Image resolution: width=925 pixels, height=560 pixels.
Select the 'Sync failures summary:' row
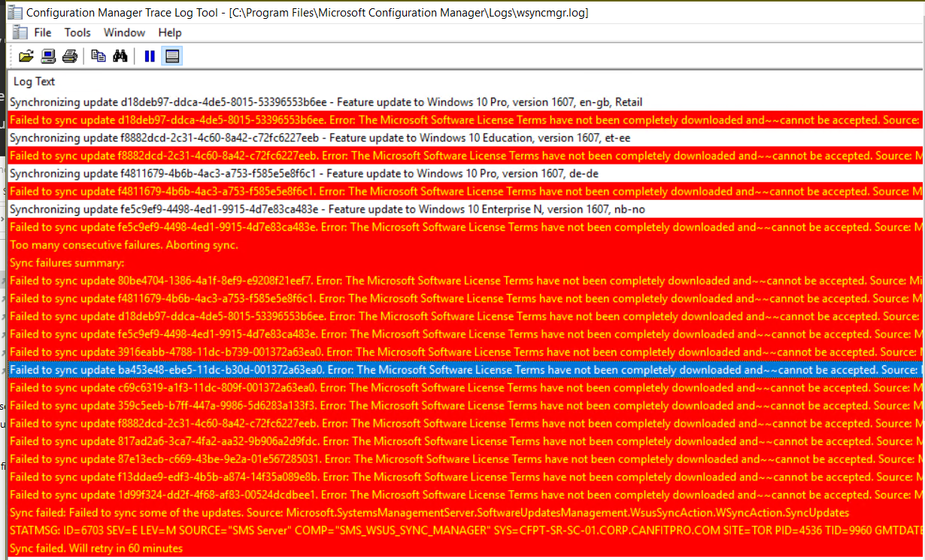466,263
